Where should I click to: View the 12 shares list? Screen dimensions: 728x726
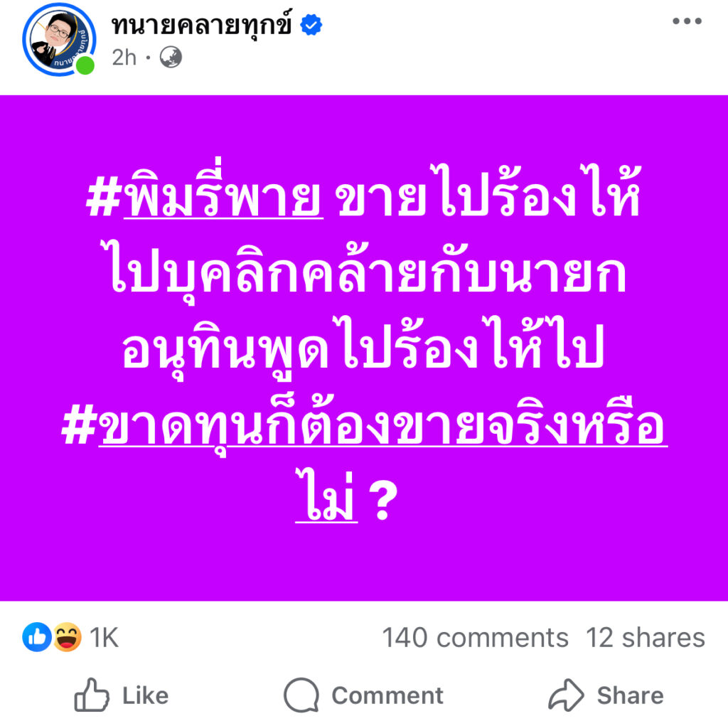tap(645, 638)
